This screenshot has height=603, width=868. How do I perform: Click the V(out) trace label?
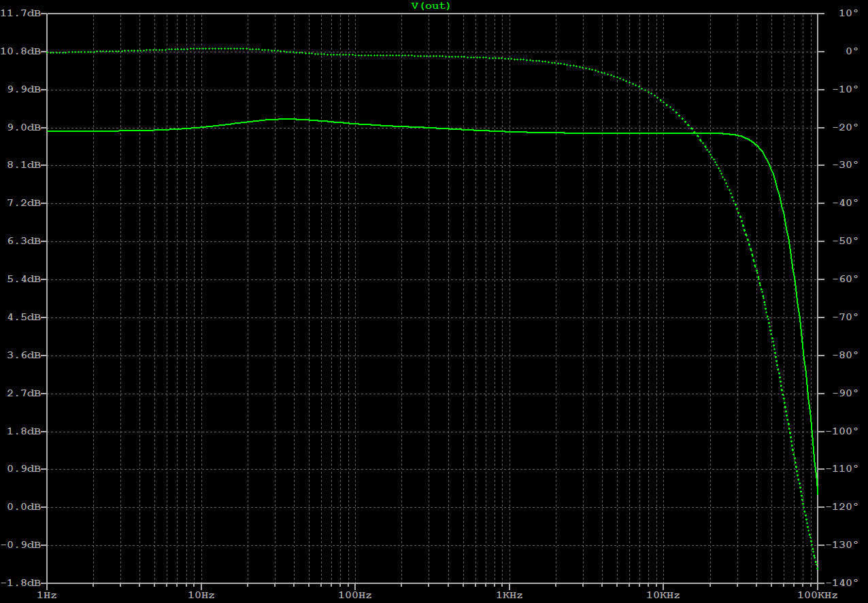[431, 5]
